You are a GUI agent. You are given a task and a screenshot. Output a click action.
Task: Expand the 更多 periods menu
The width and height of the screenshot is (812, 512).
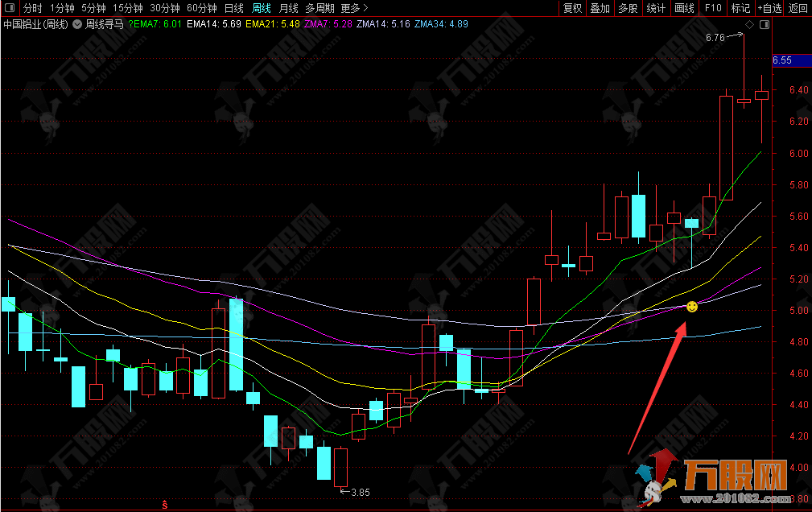[x=354, y=8]
